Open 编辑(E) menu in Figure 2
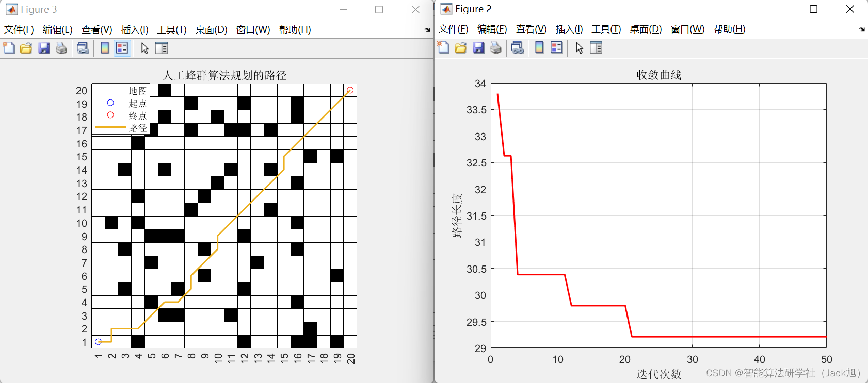The height and width of the screenshot is (383, 868). [x=492, y=29]
